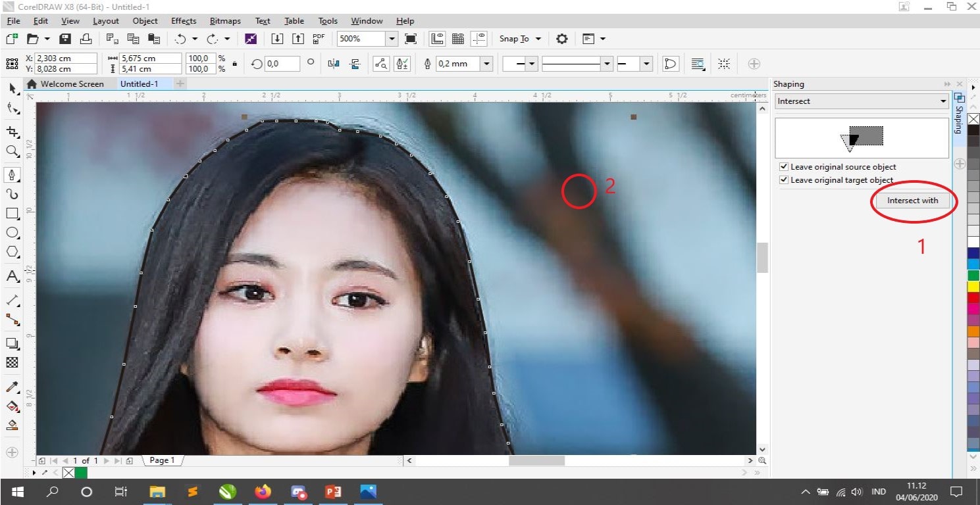This screenshot has width=980, height=505.
Task: Open the Options gear icon
Action: coord(561,39)
